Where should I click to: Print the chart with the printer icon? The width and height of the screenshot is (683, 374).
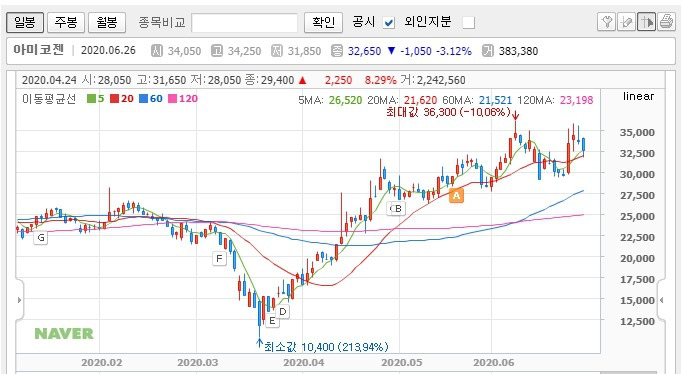[x=666, y=21]
